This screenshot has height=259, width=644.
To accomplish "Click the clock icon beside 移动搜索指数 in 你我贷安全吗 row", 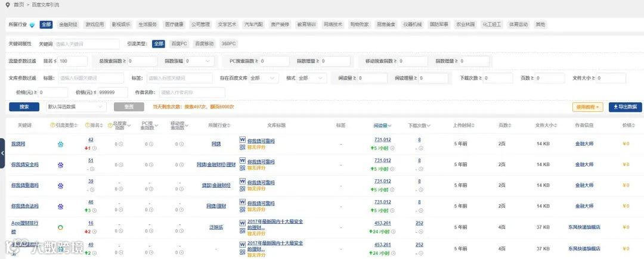I will 181,165.
